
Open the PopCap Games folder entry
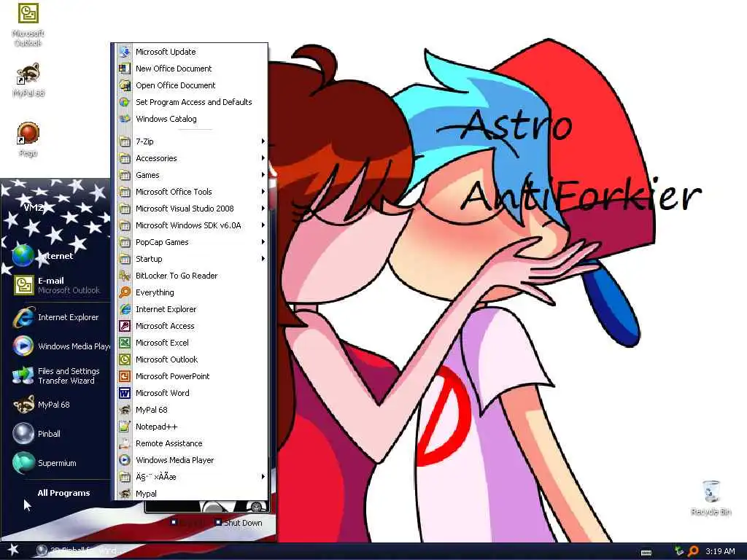click(192, 242)
